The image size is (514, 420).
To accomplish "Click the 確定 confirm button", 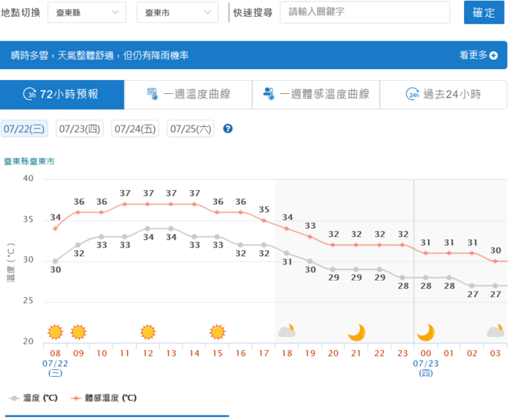I will 484,12.
